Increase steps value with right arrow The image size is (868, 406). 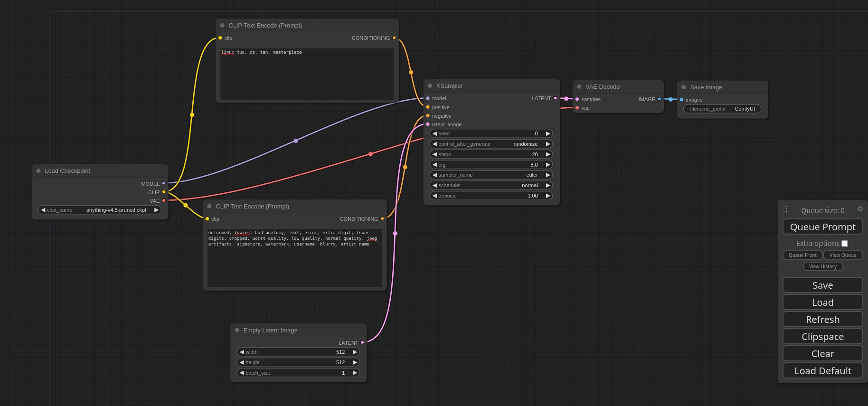coord(548,154)
